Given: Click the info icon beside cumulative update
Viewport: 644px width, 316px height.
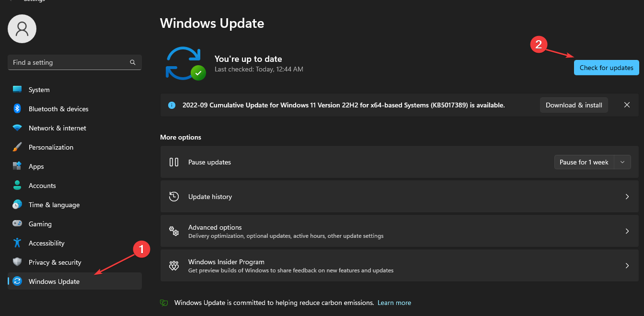Looking at the screenshot, I should point(172,105).
